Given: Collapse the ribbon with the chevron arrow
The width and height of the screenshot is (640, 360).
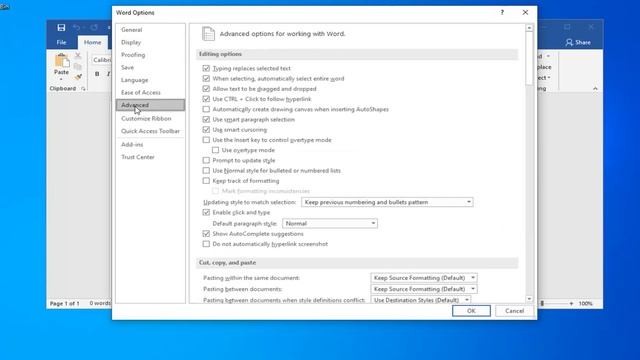Looking at the screenshot, I should click(595, 89).
